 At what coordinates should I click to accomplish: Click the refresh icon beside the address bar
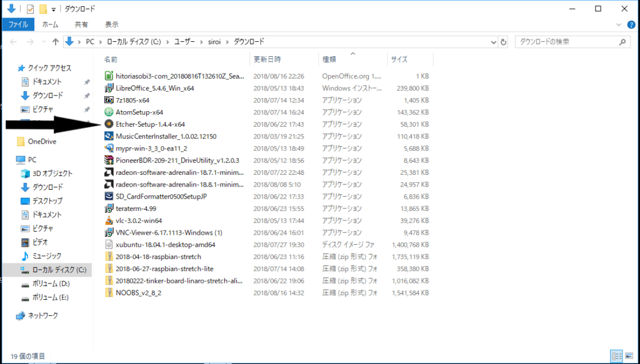click(x=504, y=42)
